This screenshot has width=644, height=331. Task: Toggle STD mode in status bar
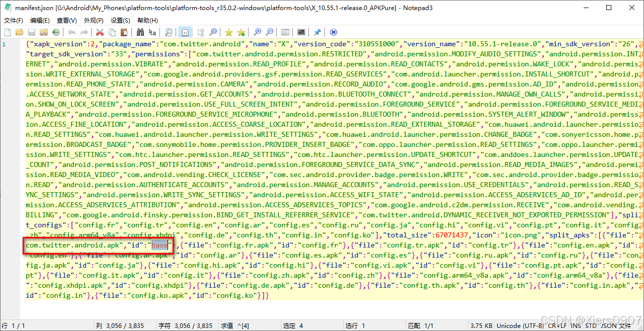[x=591, y=325]
